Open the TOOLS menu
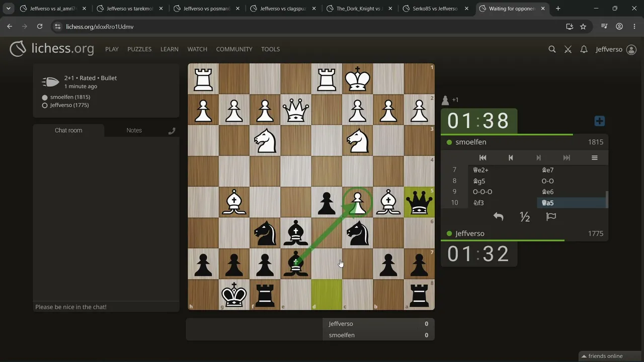This screenshot has height=362, width=644. point(270,49)
